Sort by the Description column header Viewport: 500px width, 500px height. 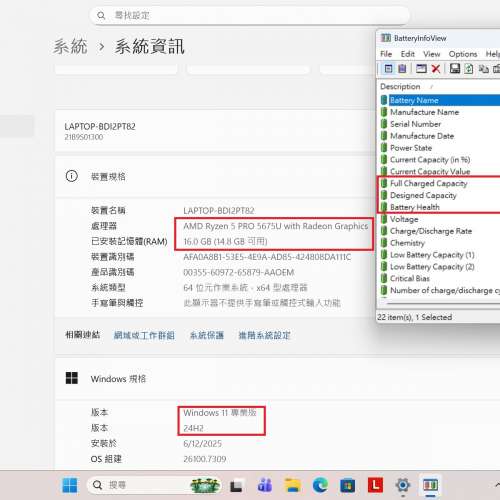tap(400, 87)
